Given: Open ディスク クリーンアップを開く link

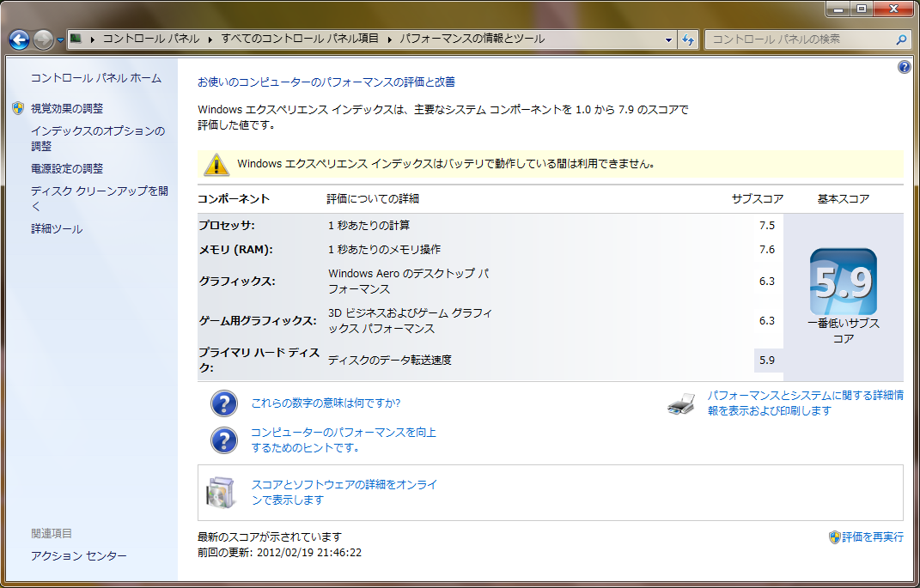Looking at the screenshot, I should coord(100,198).
